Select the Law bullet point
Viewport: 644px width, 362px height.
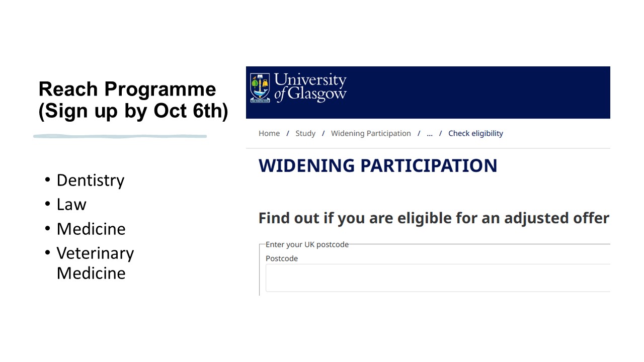[71, 204]
